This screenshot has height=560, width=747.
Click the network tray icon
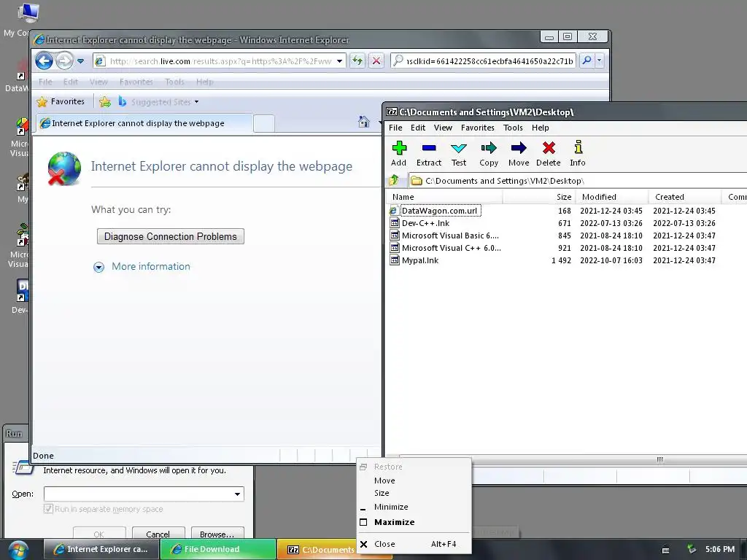[691, 549]
